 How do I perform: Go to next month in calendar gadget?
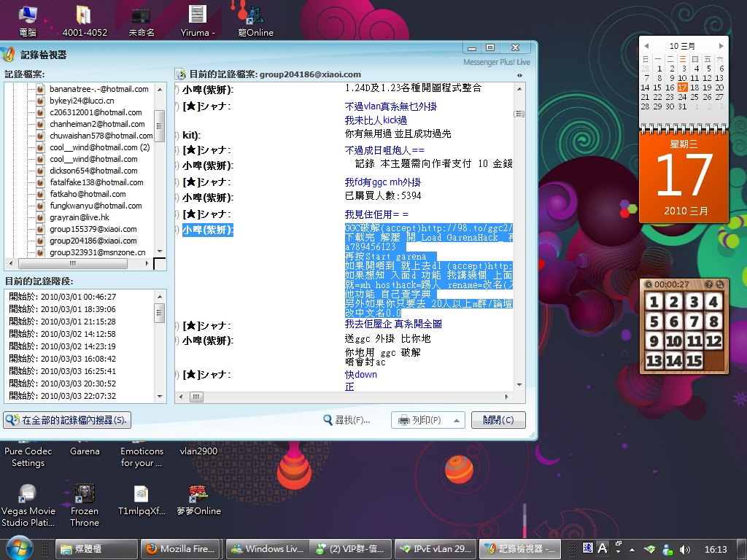721,46
